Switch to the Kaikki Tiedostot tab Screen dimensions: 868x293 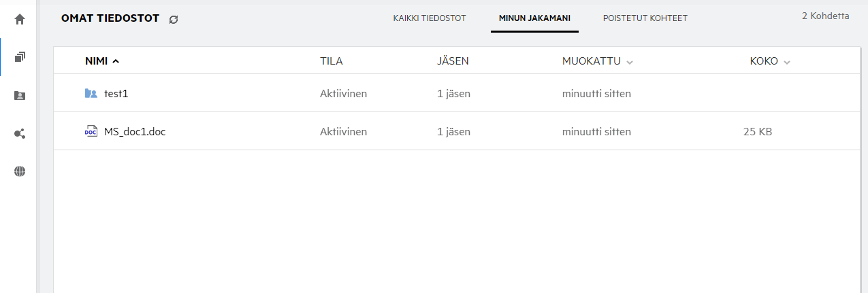click(x=430, y=18)
